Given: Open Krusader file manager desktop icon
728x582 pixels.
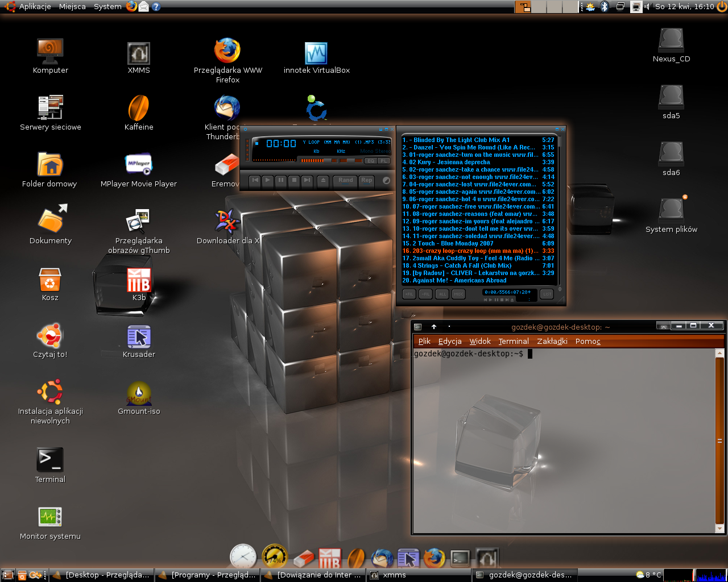Looking at the screenshot, I should [x=139, y=337].
